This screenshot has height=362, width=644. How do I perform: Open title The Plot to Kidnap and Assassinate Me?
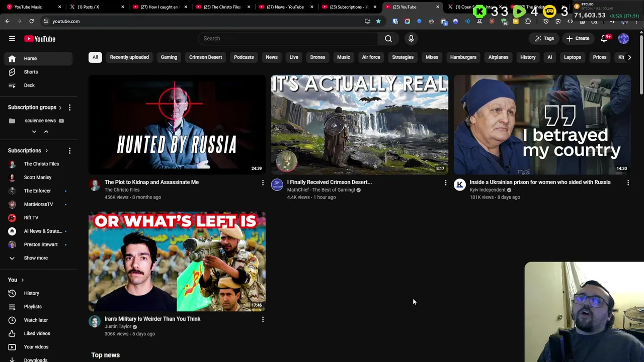(x=151, y=182)
